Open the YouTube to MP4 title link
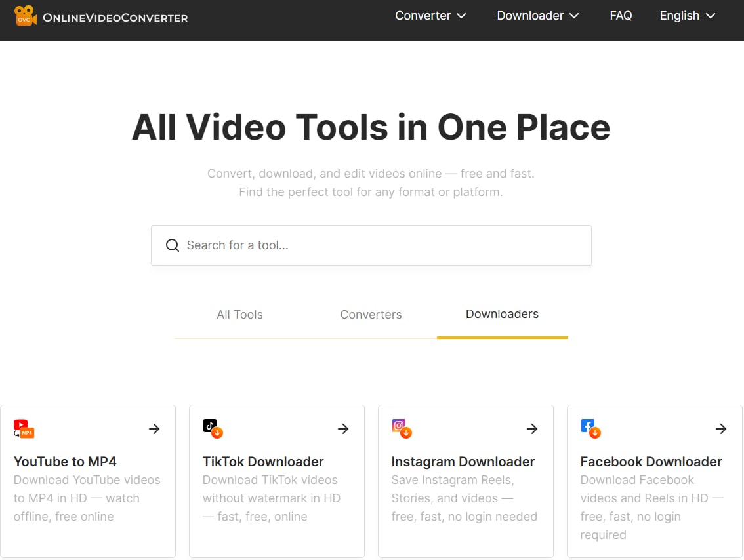Viewport: 744px width, 560px height. point(64,462)
